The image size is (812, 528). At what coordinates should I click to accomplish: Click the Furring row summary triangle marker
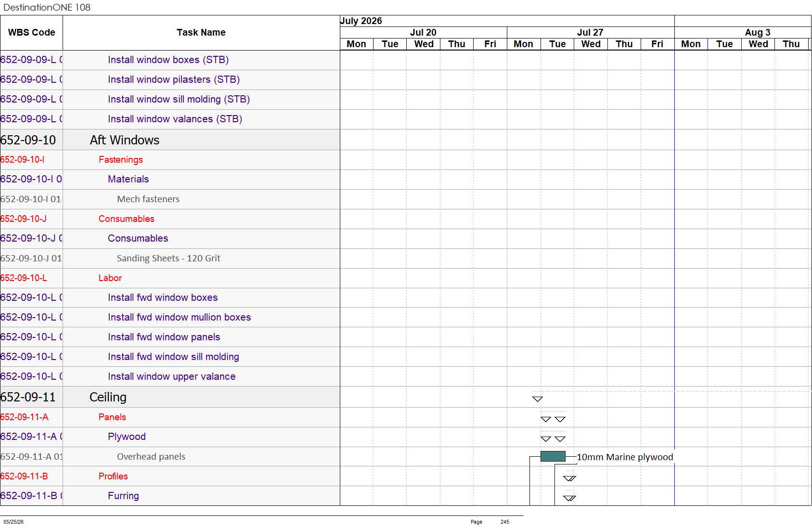(569, 498)
